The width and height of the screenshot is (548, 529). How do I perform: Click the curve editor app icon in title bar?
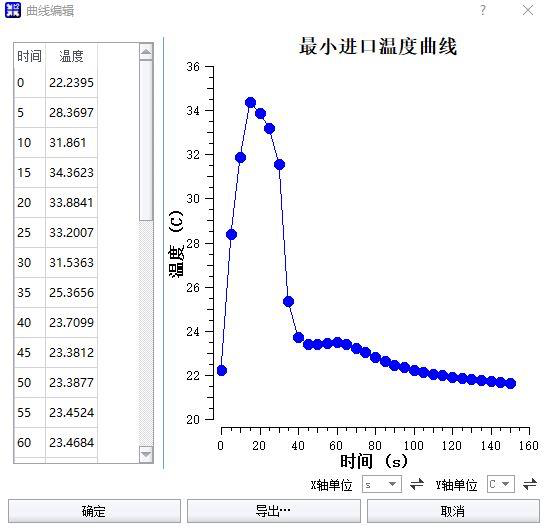[13, 10]
